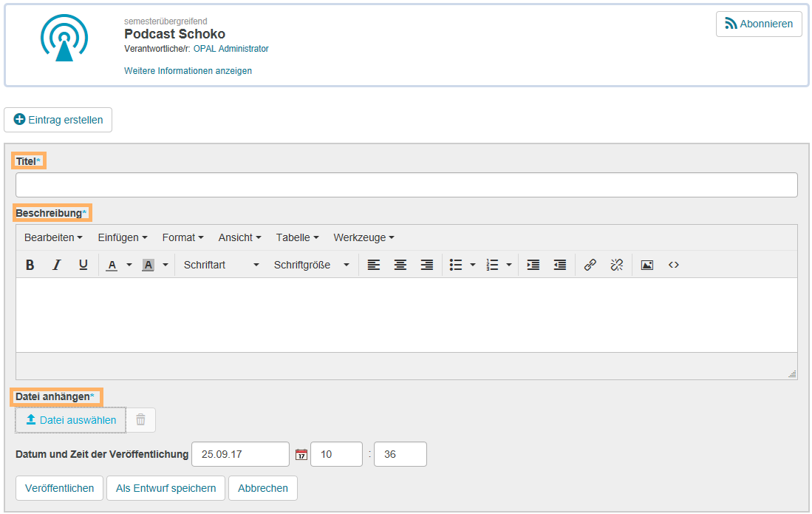The width and height of the screenshot is (812, 514).
Task: Expand the Schriftart font family dropdown
Action: tap(221, 265)
